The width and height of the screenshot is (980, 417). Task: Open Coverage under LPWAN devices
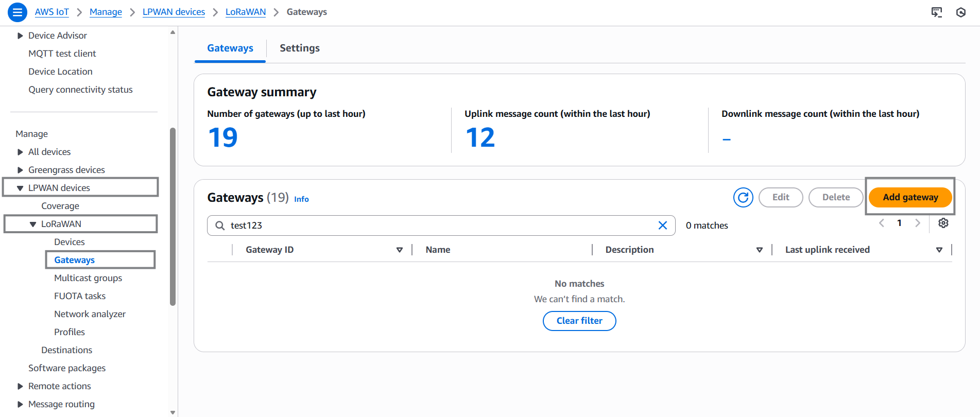60,206
